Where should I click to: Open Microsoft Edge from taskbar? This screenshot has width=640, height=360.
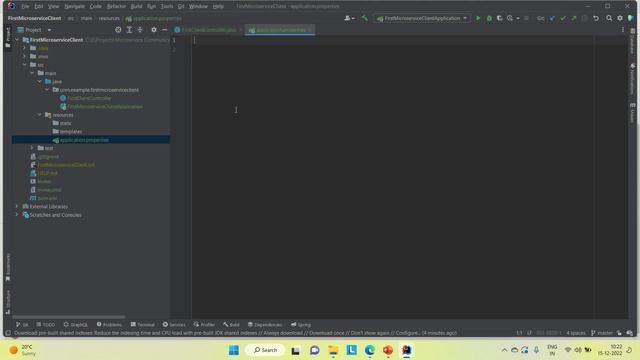[x=370, y=350]
